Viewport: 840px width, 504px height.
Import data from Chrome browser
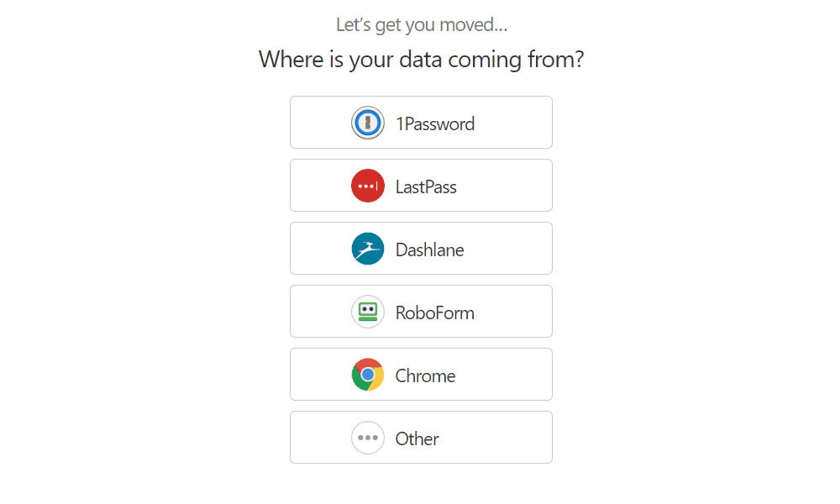click(421, 375)
